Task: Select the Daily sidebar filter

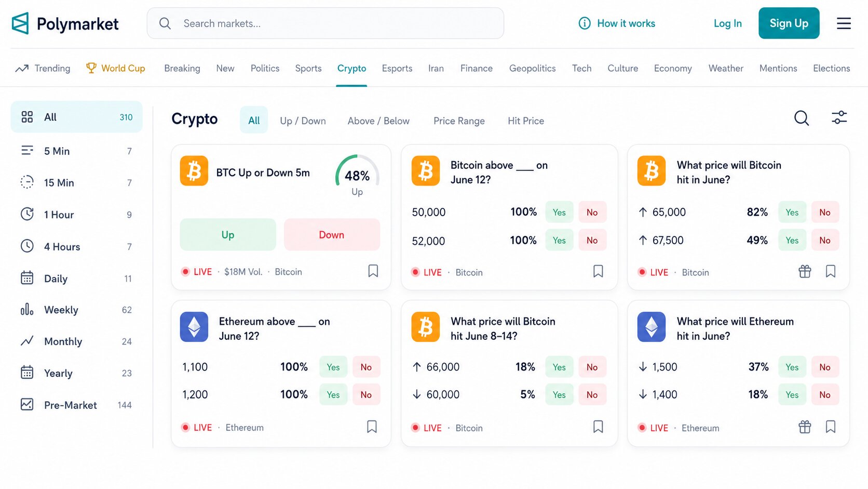Action: (76, 279)
